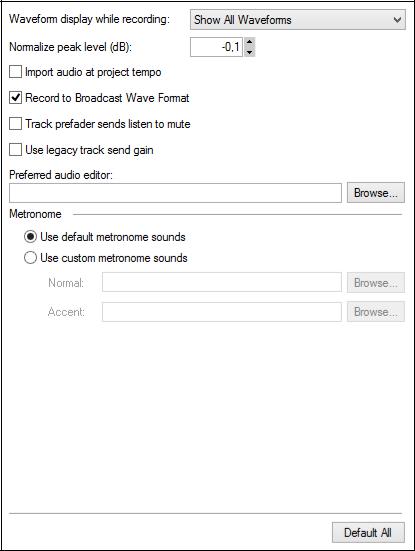Enable Import audio at project tempo
Viewport: 415px width, 551px height.
[x=15, y=72]
